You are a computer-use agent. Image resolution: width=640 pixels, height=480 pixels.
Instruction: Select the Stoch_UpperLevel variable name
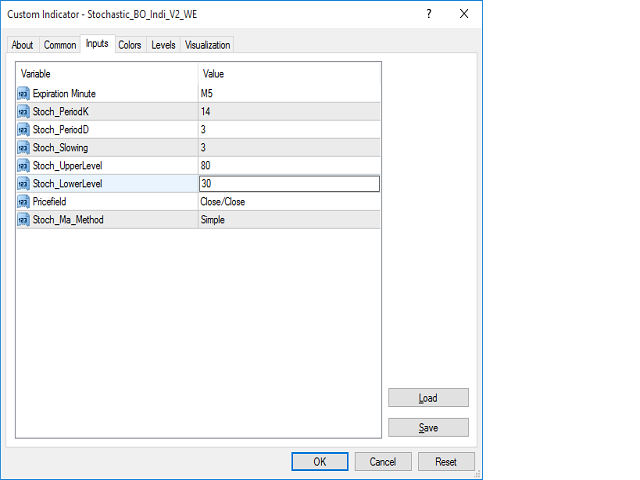[67, 165]
